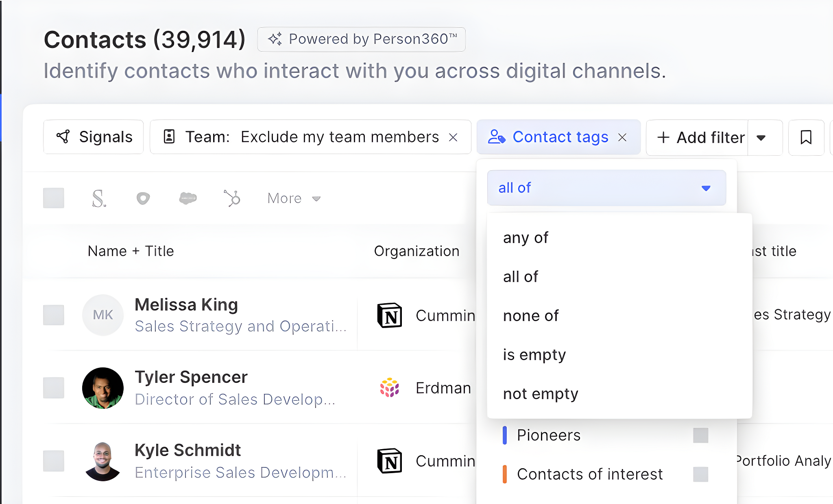Click the Outreach shield icon

143,198
